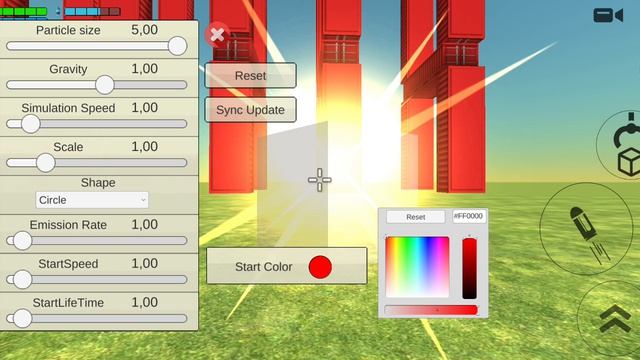Pick a hue in the rainbow color square
The height and width of the screenshot is (360, 640).
417,267
